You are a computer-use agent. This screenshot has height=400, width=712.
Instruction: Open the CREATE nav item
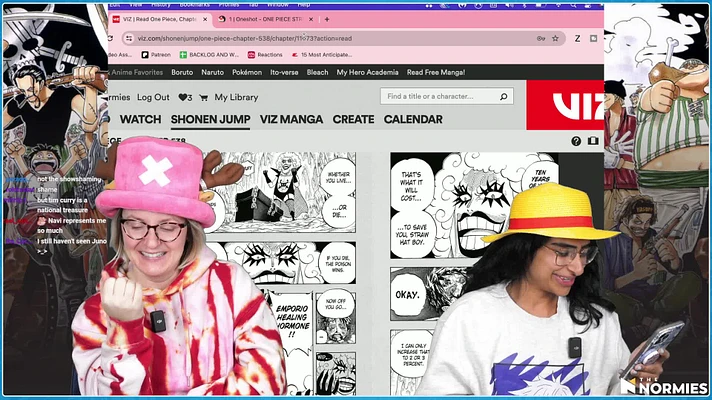point(353,119)
